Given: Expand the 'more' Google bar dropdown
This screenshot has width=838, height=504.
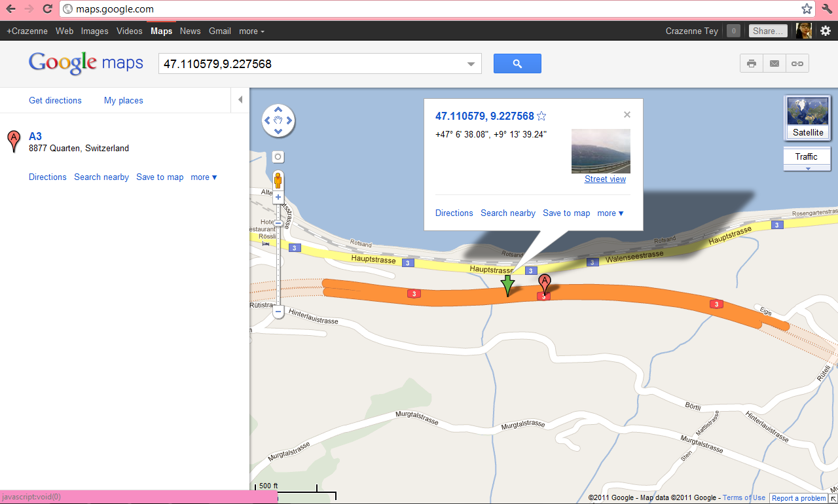Looking at the screenshot, I should click(x=251, y=31).
